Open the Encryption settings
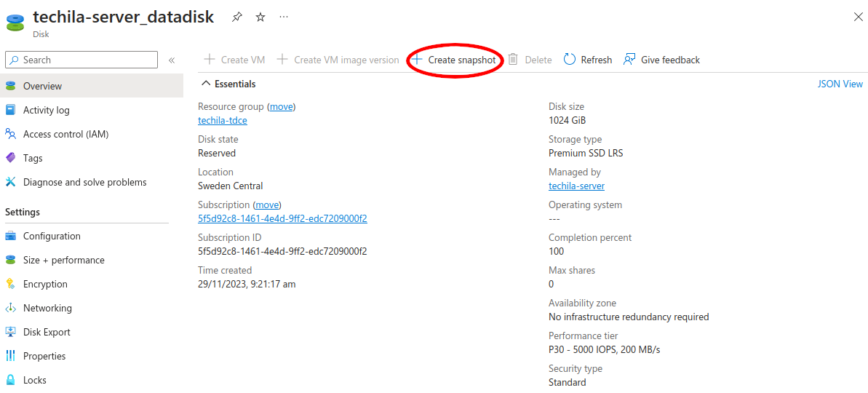Image resolution: width=868 pixels, height=393 pixels. [45, 284]
